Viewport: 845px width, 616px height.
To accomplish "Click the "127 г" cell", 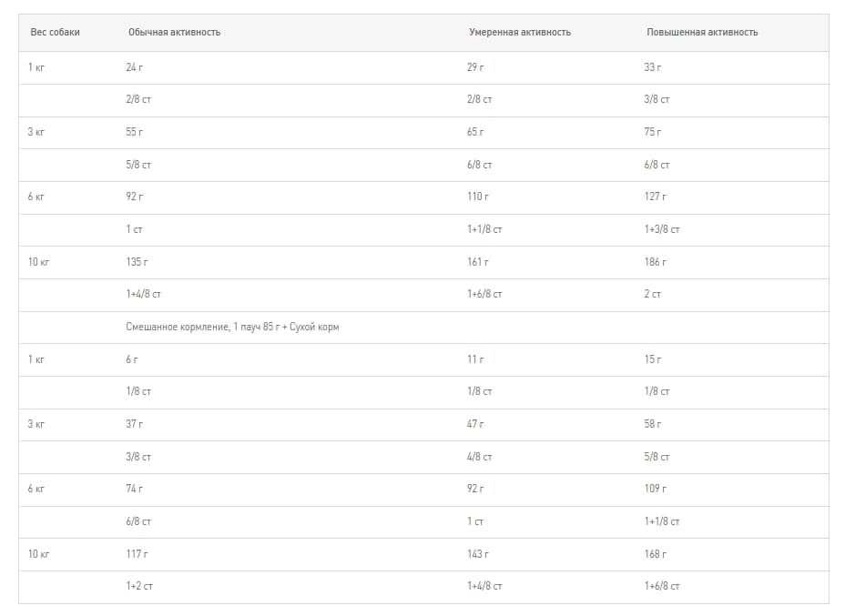I will (x=656, y=197).
